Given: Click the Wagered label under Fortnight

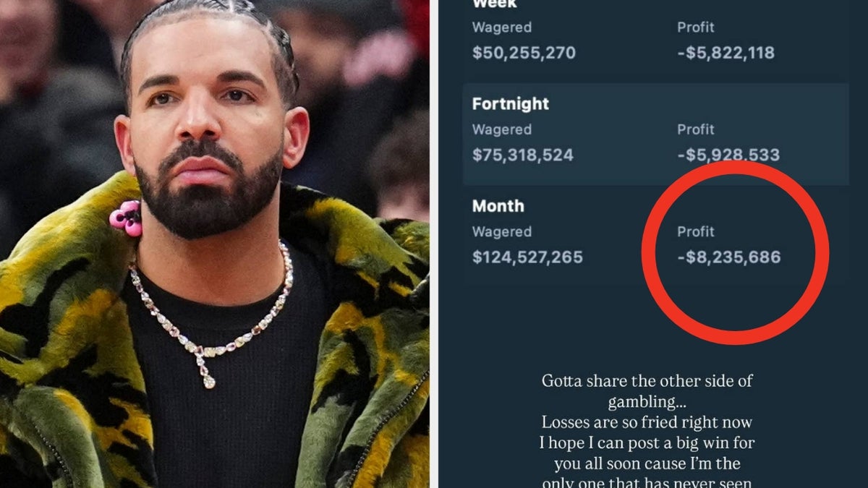Looking at the screenshot, I should (501, 130).
